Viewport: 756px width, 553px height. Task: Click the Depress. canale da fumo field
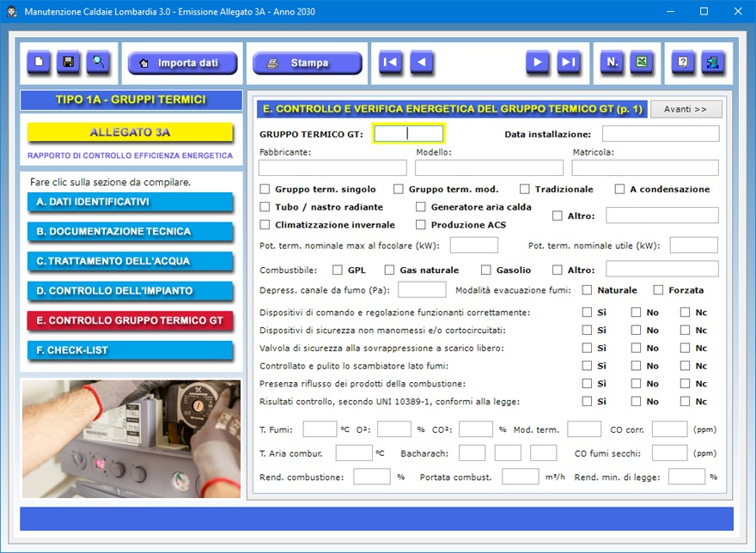click(422, 289)
